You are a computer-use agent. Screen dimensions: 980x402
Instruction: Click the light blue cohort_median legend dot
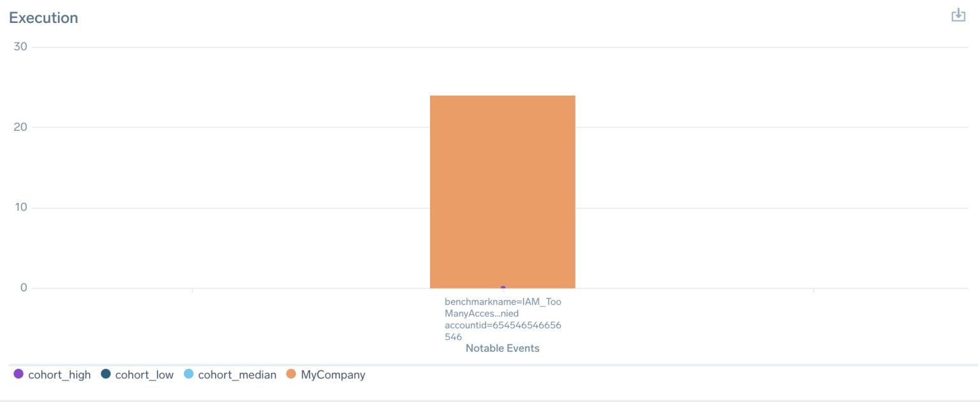click(188, 374)
